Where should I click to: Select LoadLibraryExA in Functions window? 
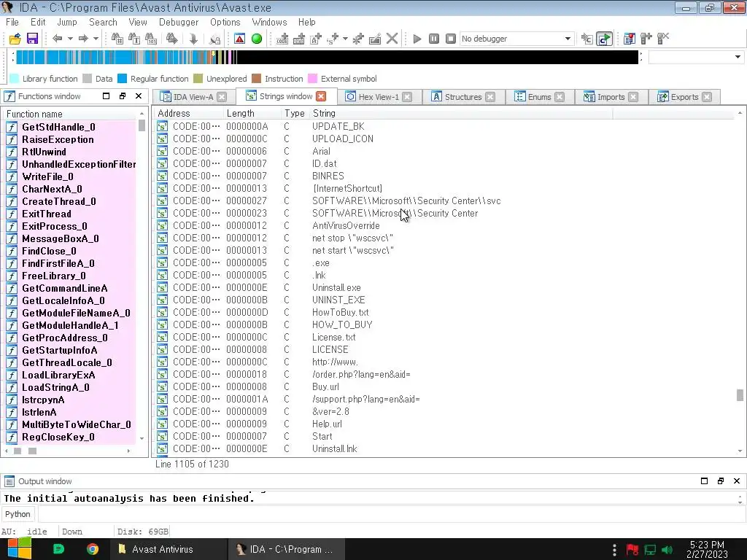71,375
